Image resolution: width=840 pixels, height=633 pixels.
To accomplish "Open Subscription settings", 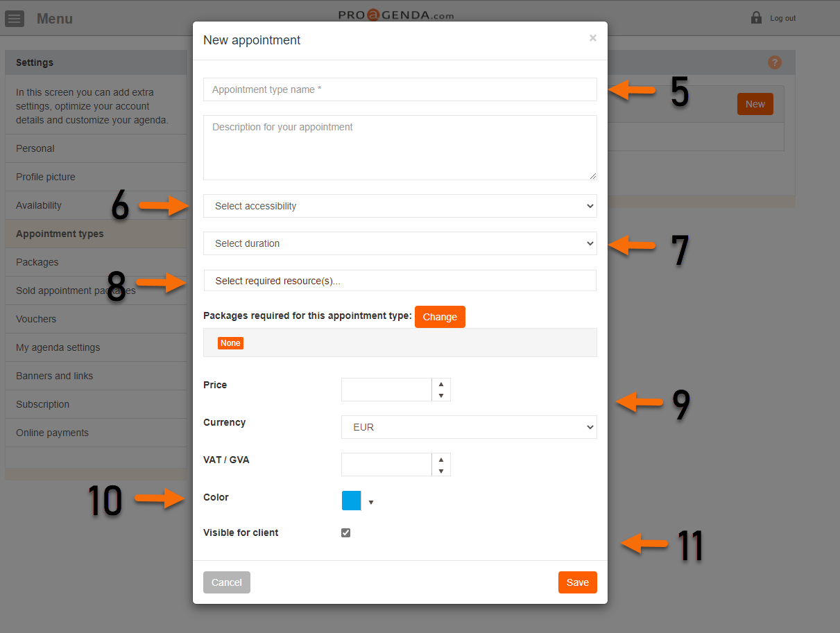I will click(x=96, y=404).
